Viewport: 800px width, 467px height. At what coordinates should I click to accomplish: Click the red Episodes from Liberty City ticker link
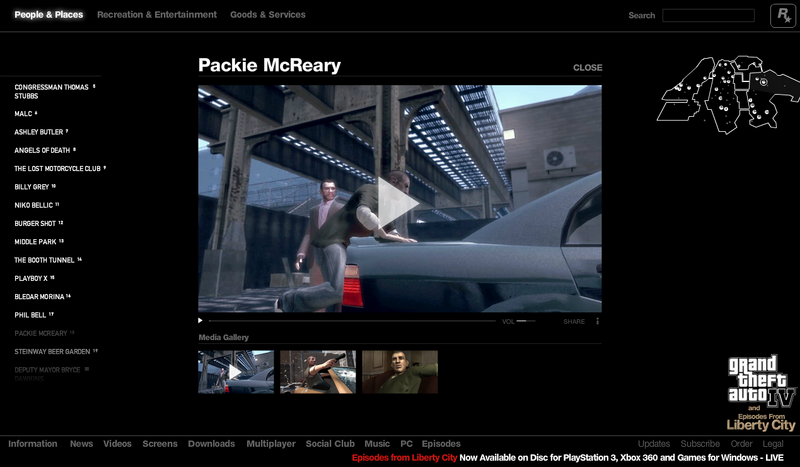pyautogui.click(x=405, y=458)
